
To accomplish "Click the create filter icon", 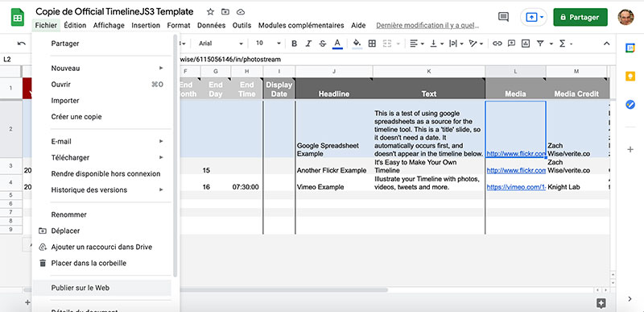I will tap(540, 44).
